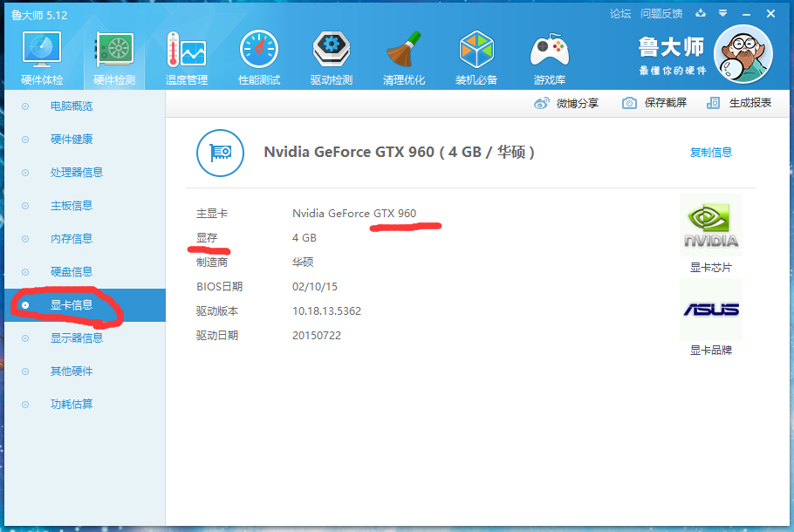Click the Weibo share icon
Screen dimensions: 794x532
(541, 103)
